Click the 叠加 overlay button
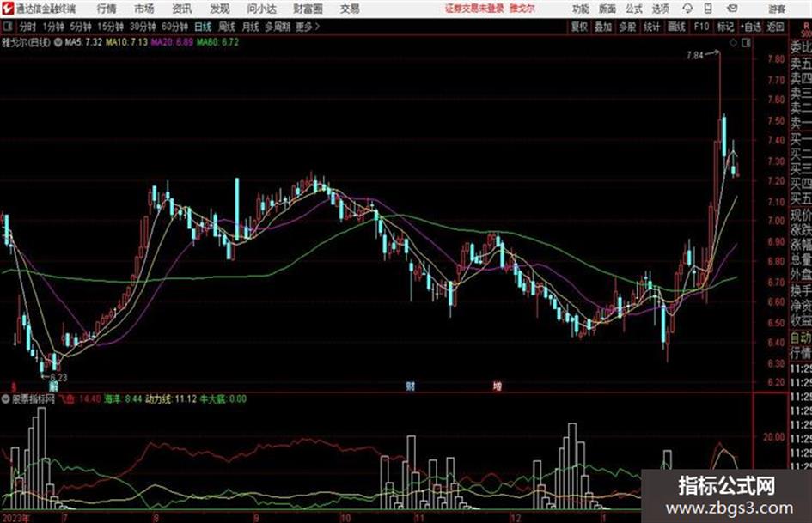The image size is (812, 523). coord(603,27)
